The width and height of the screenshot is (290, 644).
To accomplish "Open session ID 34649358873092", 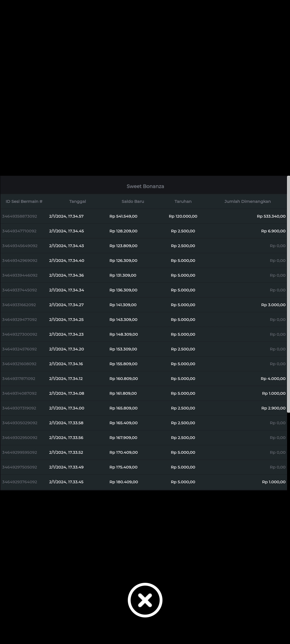I will (x=20, y=216).
